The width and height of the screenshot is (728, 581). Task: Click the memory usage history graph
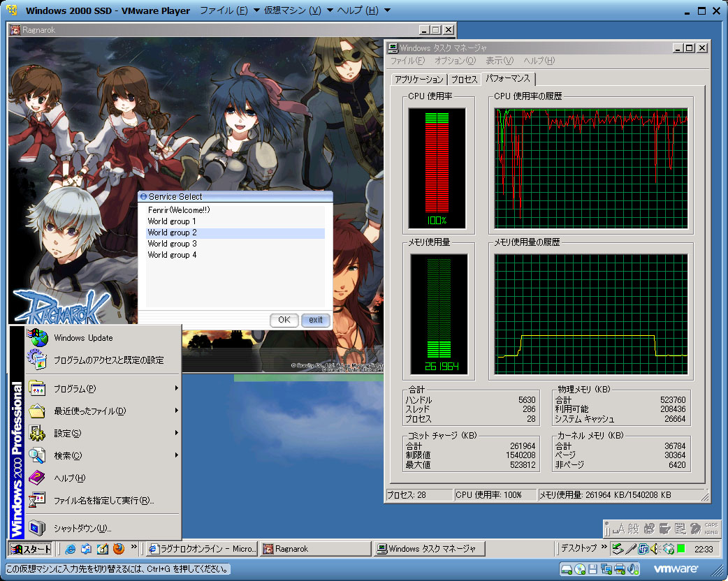click(591, 314)
